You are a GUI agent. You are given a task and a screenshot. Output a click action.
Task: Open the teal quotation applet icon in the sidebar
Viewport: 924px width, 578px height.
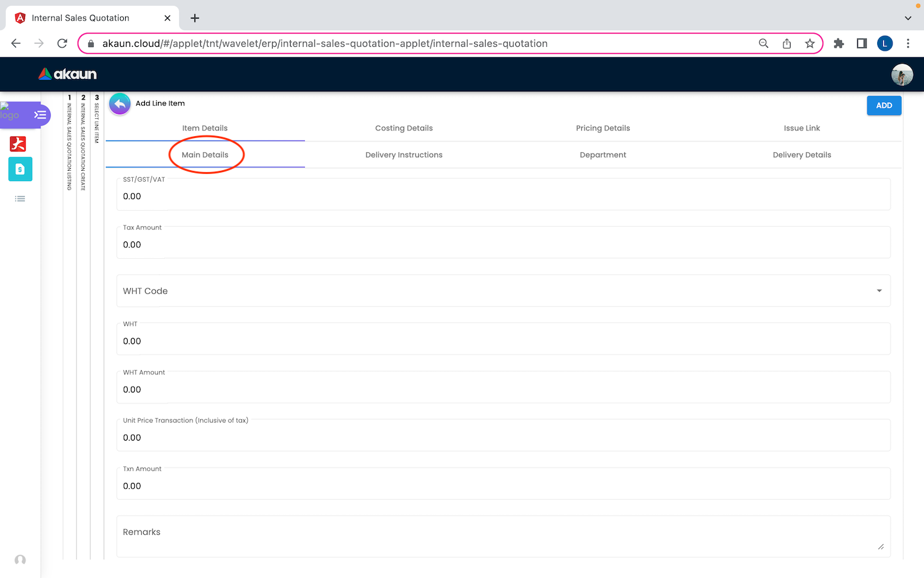click(20, 169)
